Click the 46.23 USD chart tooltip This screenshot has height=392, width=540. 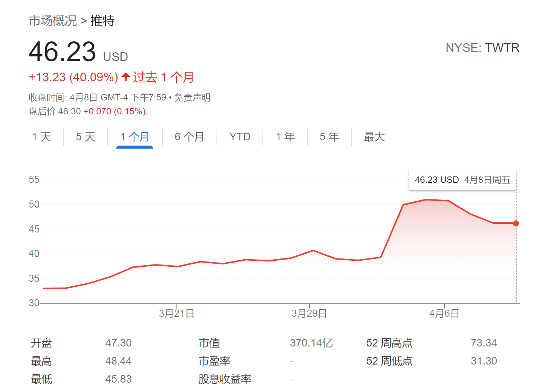click(462, 180)
